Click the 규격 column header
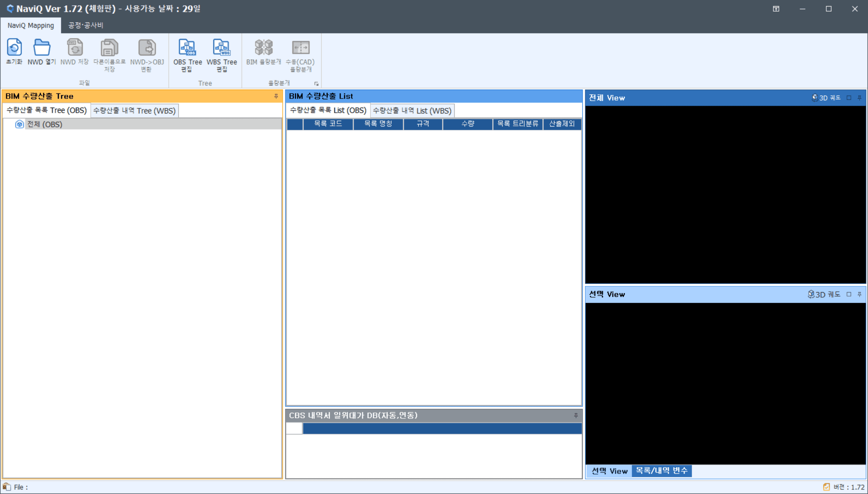 tap(423, 124)
